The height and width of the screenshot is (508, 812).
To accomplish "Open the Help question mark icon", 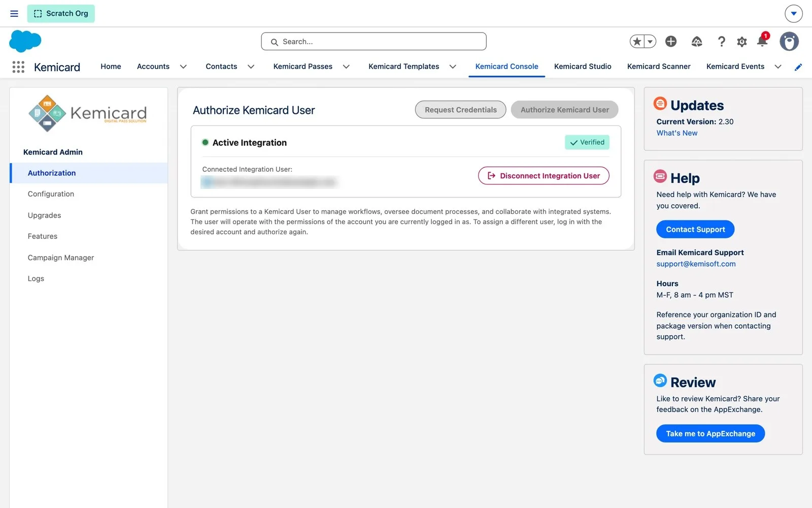I will (721, 42).
